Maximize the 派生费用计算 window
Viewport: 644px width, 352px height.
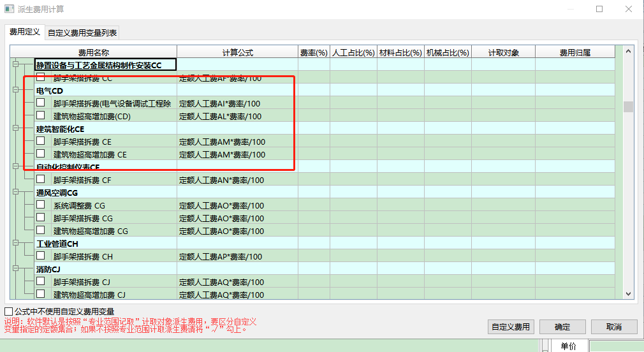599,9
